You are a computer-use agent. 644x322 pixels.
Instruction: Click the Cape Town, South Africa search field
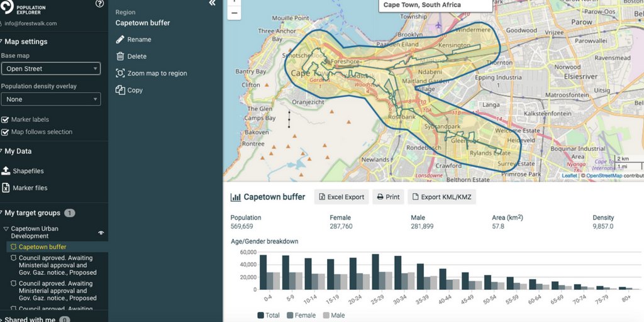[435, 5]
